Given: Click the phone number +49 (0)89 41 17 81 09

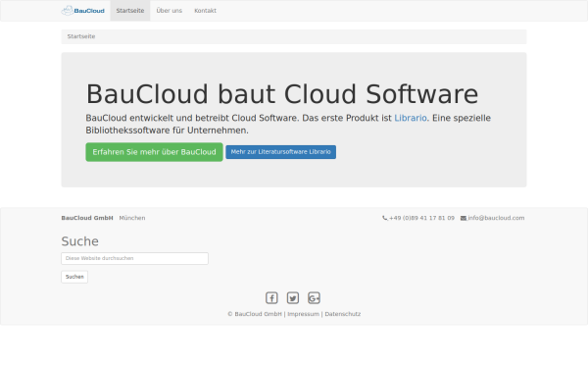Looking at the screenshot, I should pos(421,218).
